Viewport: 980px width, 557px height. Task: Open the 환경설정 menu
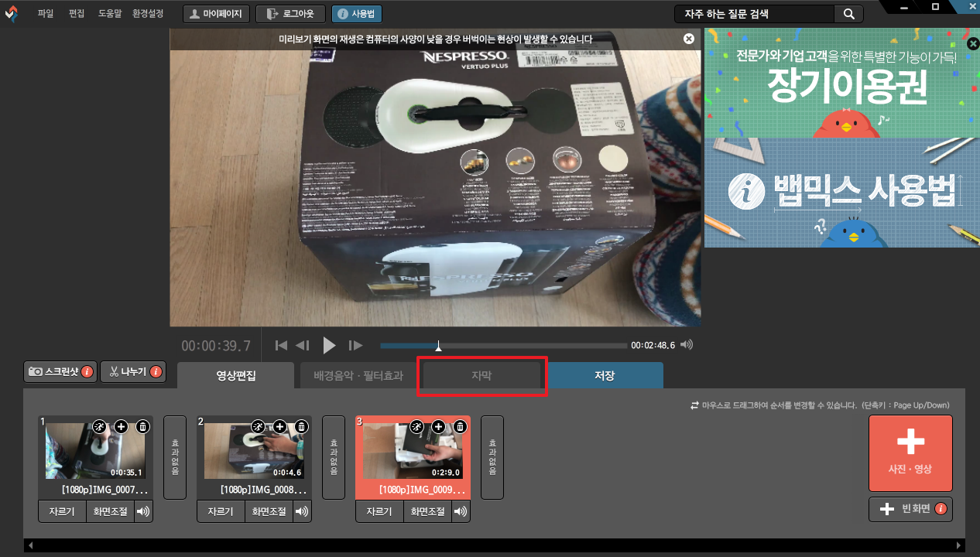148,14
